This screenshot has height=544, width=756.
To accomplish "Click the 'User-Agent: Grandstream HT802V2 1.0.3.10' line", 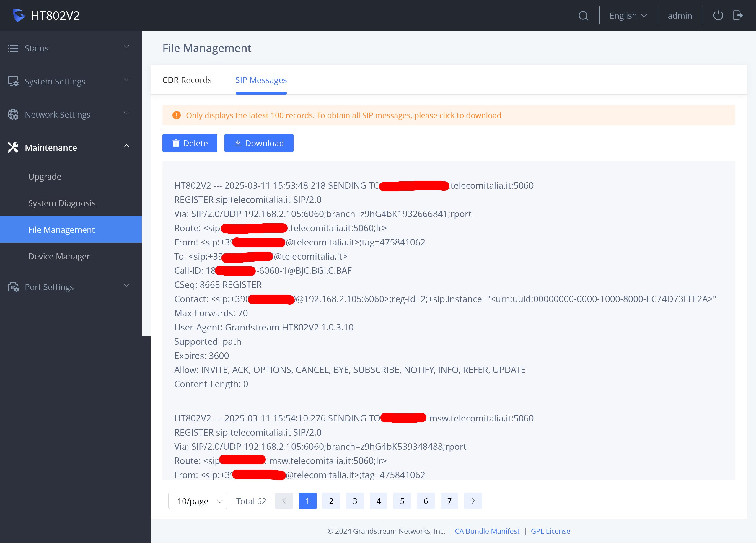I will click(264, 327).
